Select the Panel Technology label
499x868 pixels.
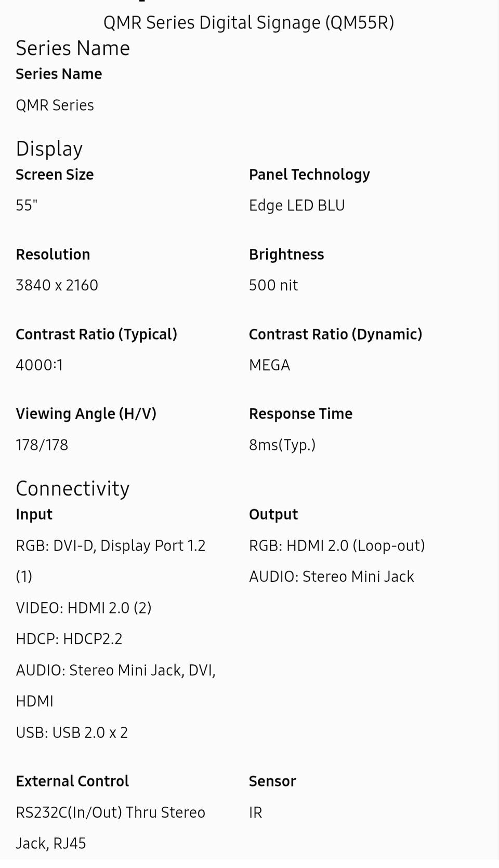[309, 175]
